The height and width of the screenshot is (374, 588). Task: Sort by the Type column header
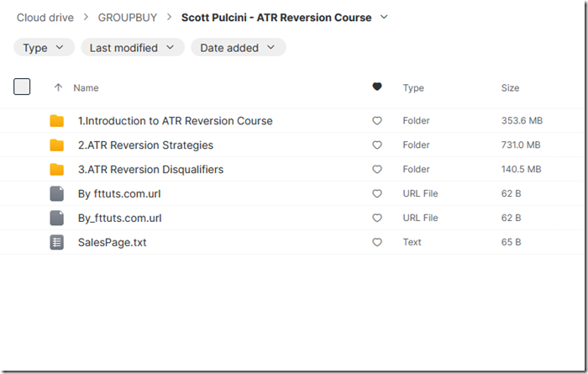click(x=413, y=87)
